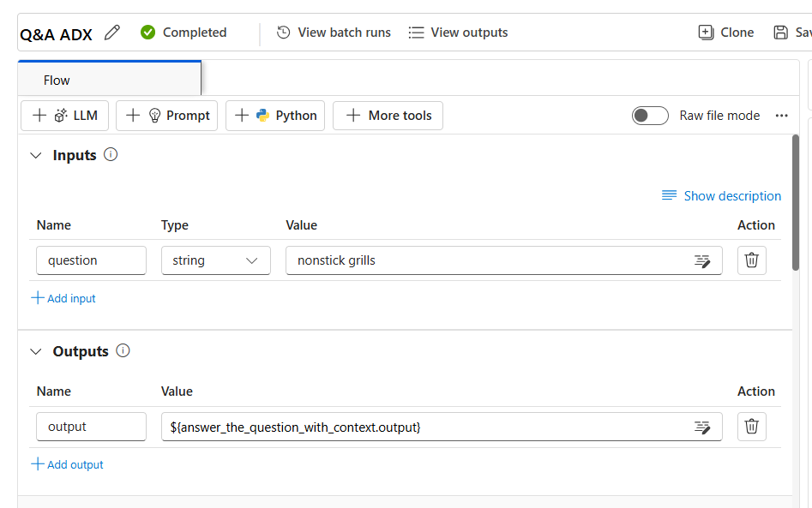Enable Raw file mode switch

650,116
